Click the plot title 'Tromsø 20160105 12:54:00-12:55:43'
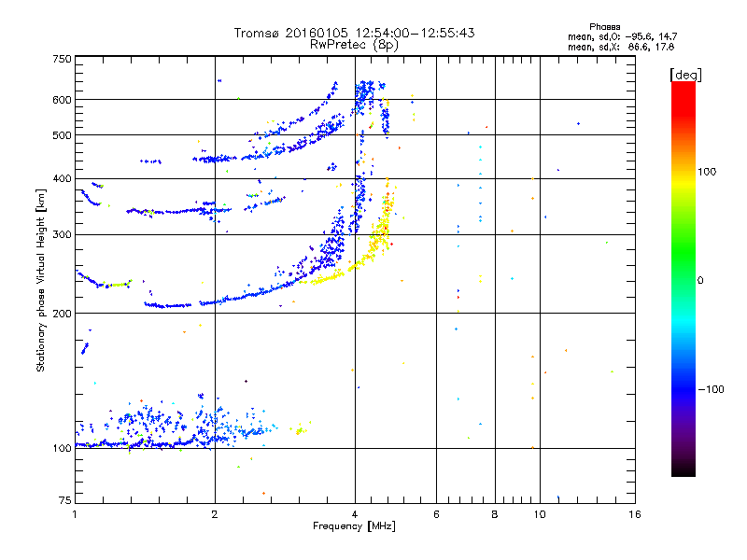The width and height of the screenshot is (747, 560). pos(354,33)
